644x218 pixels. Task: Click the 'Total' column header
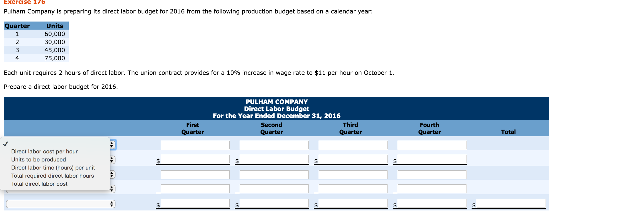pos(508,132)
